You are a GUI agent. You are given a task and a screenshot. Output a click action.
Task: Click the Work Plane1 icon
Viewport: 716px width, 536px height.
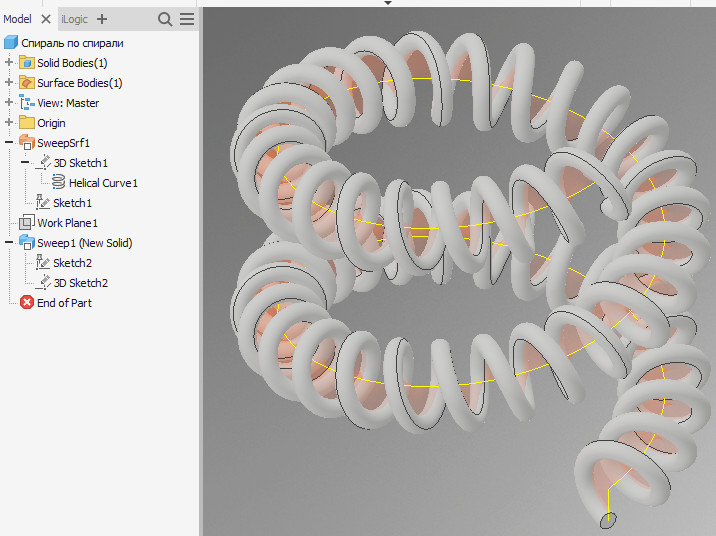point(27,222)
